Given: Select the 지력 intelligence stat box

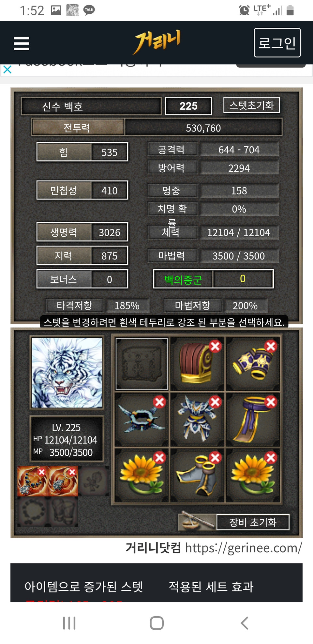Looking at the screenshot, I should click(x=82, y=255).
